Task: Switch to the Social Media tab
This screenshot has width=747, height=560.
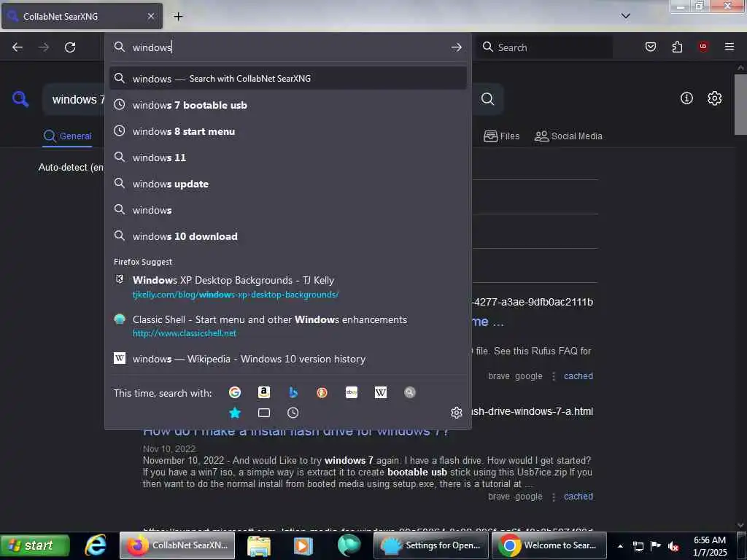Action: click(568, 136)
